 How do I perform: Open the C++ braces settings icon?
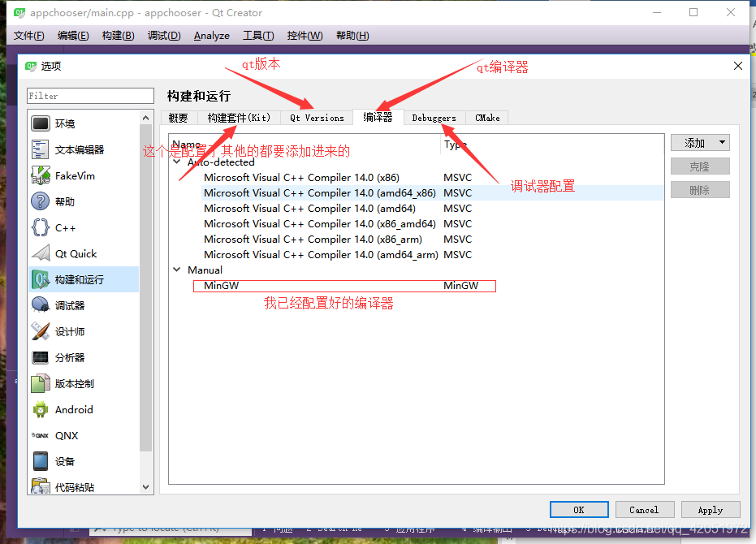coord(41,227)
